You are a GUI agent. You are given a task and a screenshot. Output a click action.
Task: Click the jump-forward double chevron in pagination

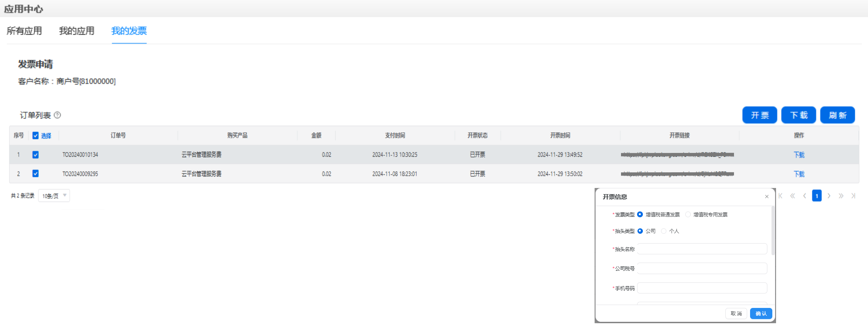pyautogui.click(x=841, y=196)
